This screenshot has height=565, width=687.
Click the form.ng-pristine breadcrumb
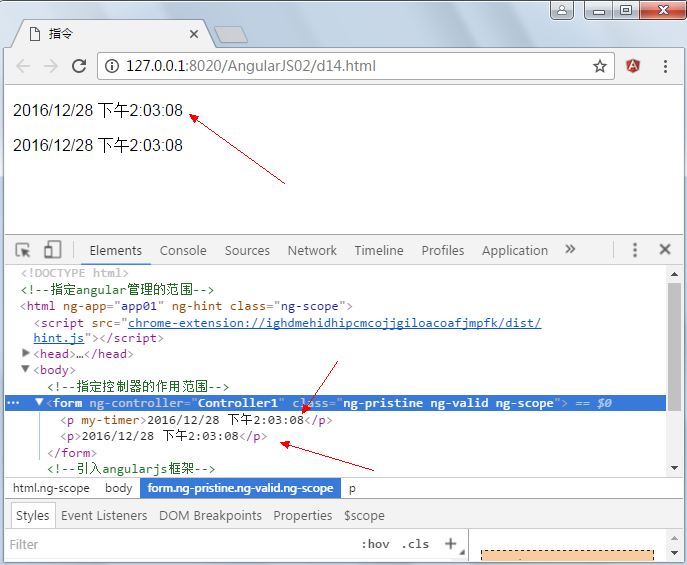point(240,488)
